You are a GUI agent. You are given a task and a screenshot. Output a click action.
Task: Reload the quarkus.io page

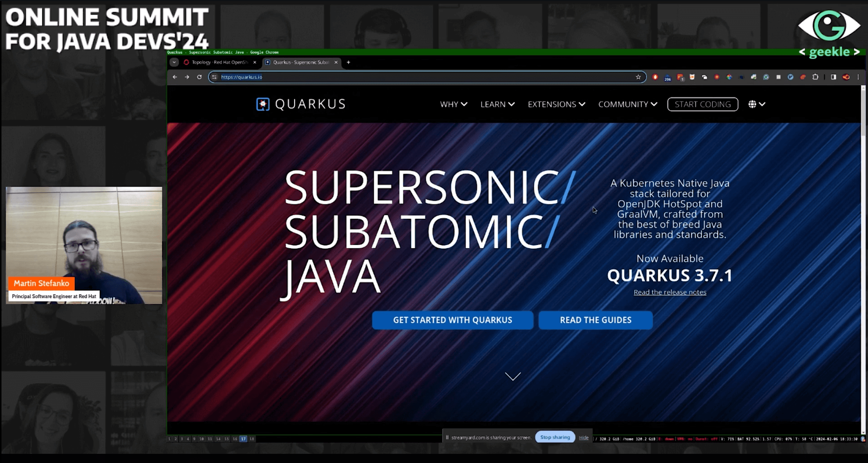(199, 77)
